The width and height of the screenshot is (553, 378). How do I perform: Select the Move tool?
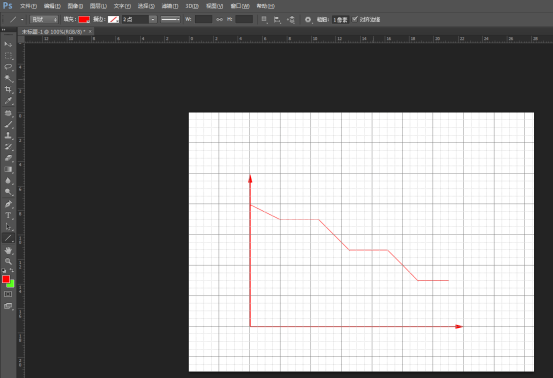point(8,44)
